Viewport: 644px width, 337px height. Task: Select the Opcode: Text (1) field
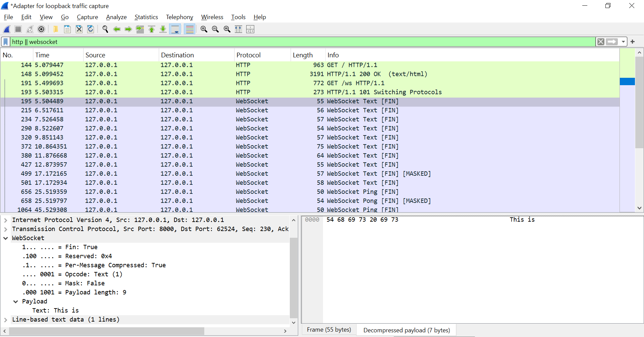[x=72, y=274]
